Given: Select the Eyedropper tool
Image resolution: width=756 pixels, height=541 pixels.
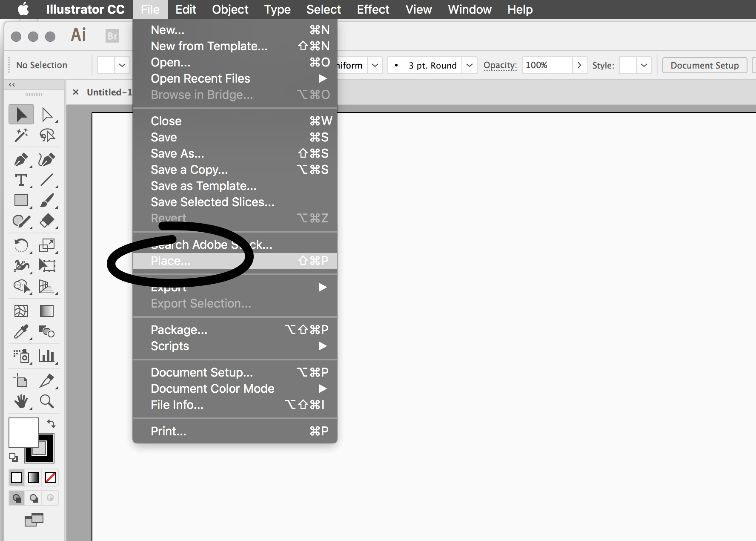Looking at the screenshot, I should click(20, 332).
